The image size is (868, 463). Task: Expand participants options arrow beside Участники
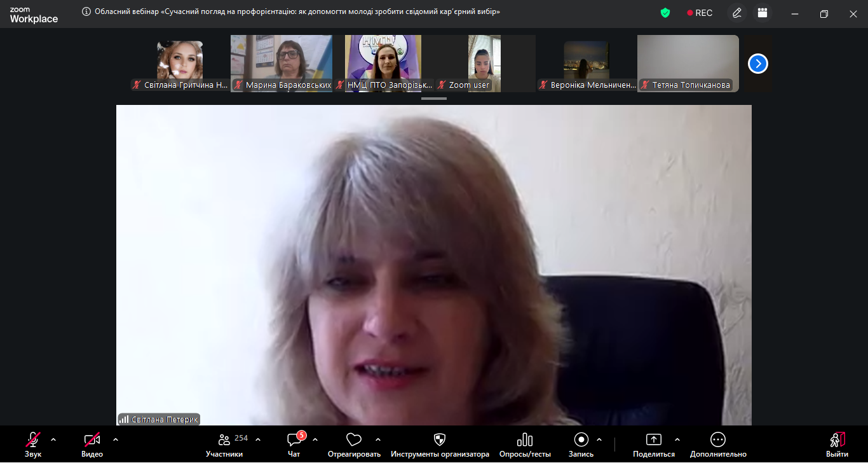[x=258, y=439]
